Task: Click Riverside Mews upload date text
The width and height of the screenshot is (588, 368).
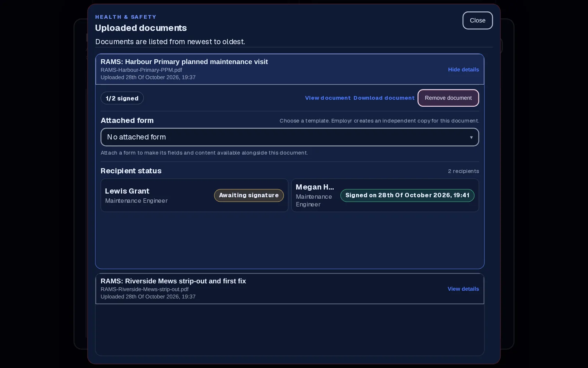Action: 148,297
